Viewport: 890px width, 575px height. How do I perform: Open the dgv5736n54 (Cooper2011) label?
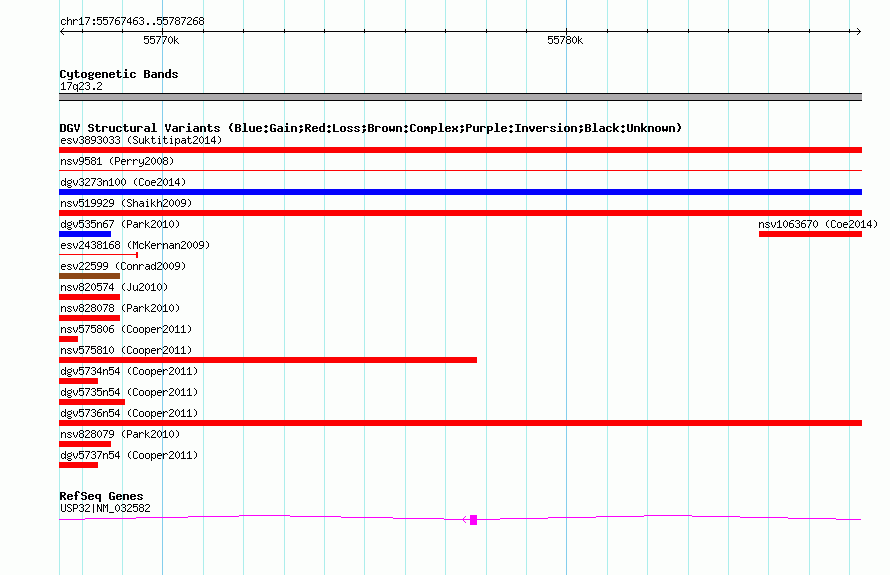click(129, 413)
